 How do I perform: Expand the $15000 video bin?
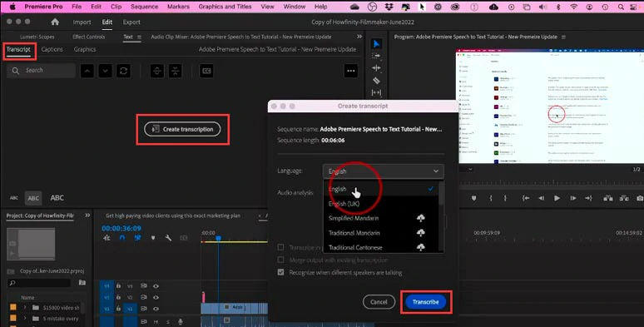(25, 307)
